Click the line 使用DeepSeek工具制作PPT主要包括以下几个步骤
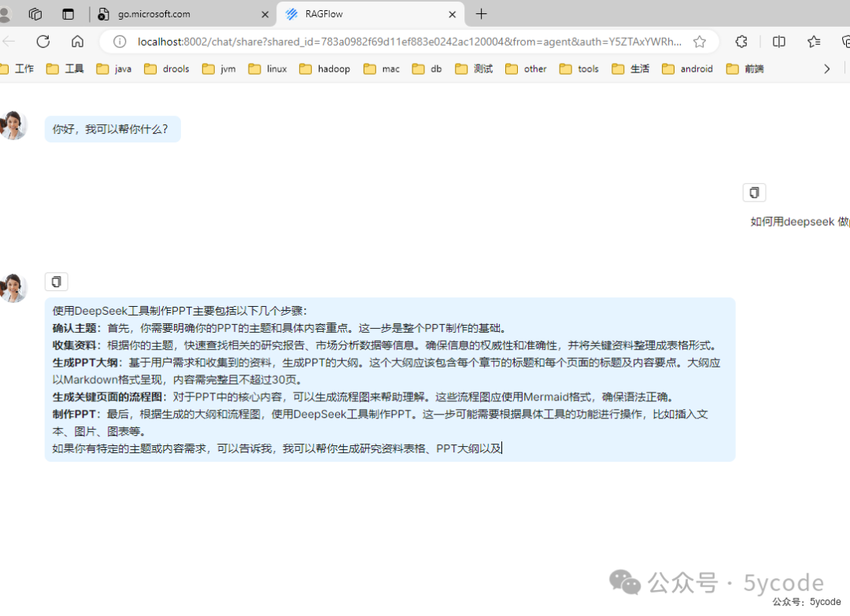 click(179, 311)
